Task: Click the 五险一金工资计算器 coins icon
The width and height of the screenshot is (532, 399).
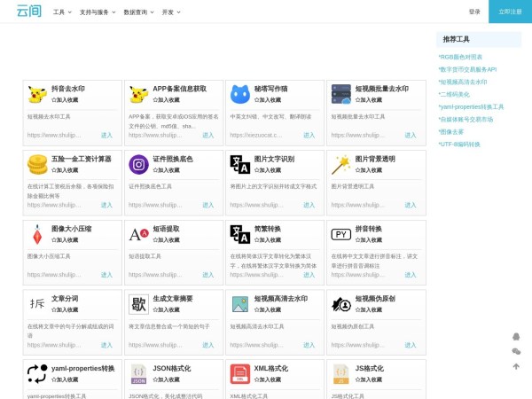Action: 37,164
